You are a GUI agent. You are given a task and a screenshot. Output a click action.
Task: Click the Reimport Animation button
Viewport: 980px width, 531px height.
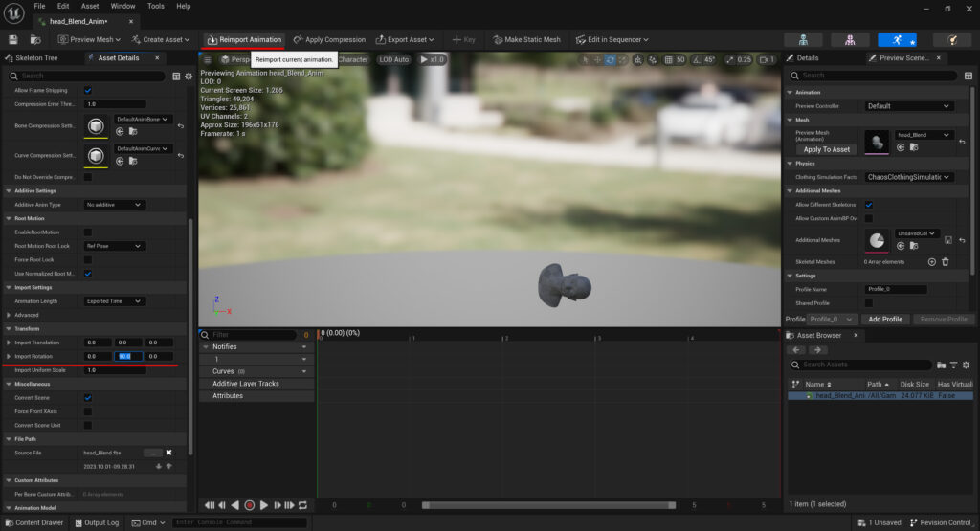click(244, 39)
